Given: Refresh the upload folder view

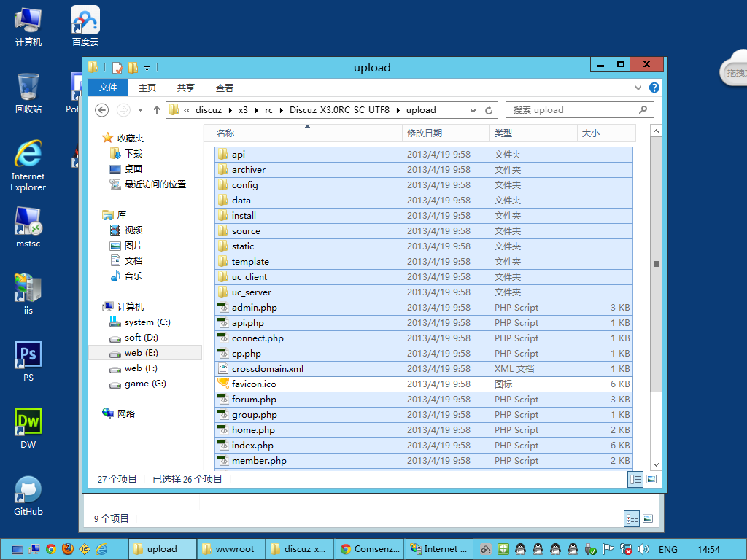Looking at the screenshot, I should [489, 110].
